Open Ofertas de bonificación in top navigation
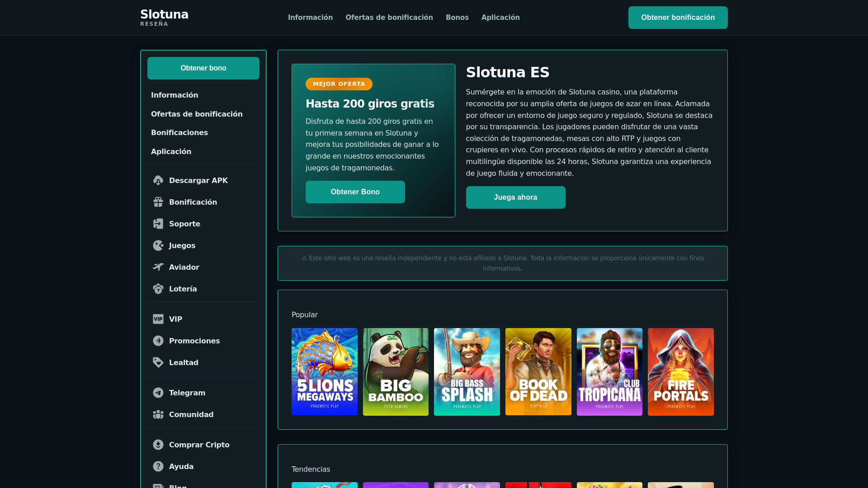Screen dimensions: 868x488 pyautogui.click(x=389, y=18)
